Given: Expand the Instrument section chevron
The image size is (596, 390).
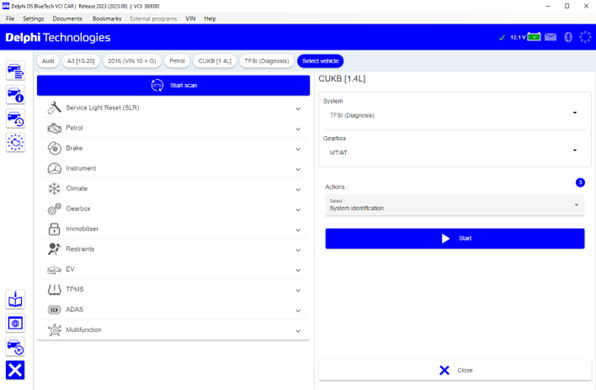Looking at the screenshot, I should point(298,169).
